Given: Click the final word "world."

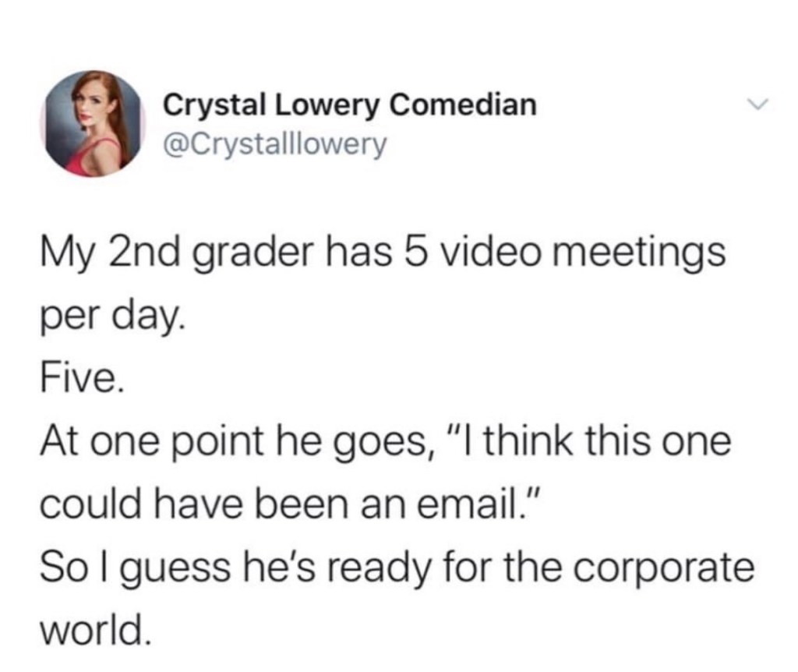Looking at the screenshot, I should pos(94,629).
